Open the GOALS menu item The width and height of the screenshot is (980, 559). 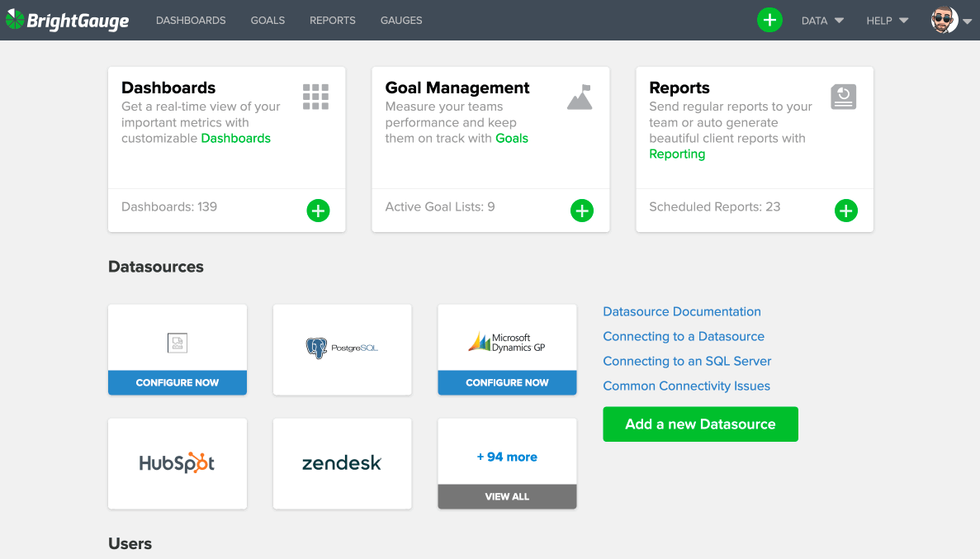coord(267,21)
